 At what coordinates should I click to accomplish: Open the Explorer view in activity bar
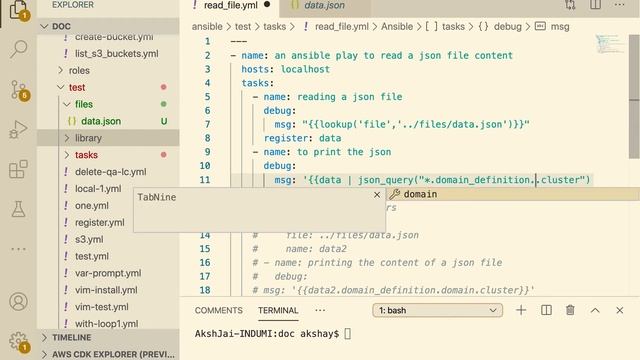click(x=18, y=9)
